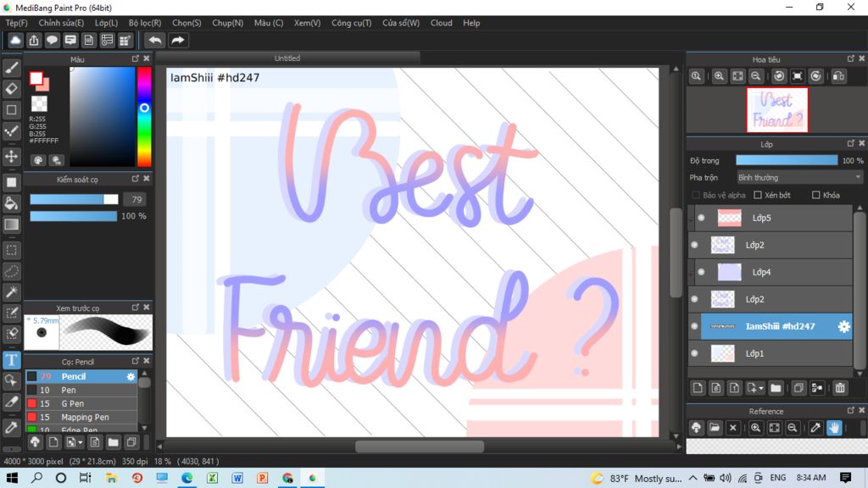Undock the Lớp layer panel
868x488 pixels.
point(851,144)
